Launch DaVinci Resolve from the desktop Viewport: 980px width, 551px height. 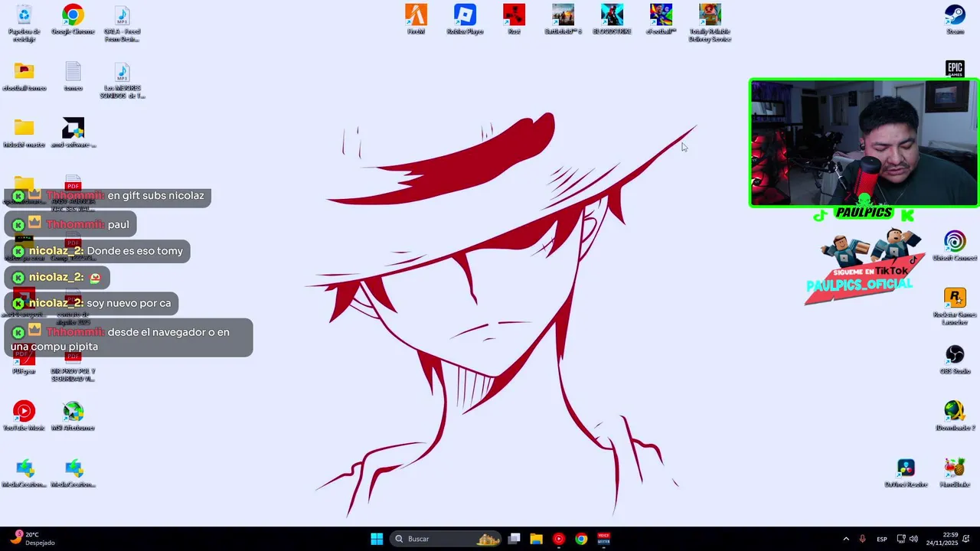906,473
